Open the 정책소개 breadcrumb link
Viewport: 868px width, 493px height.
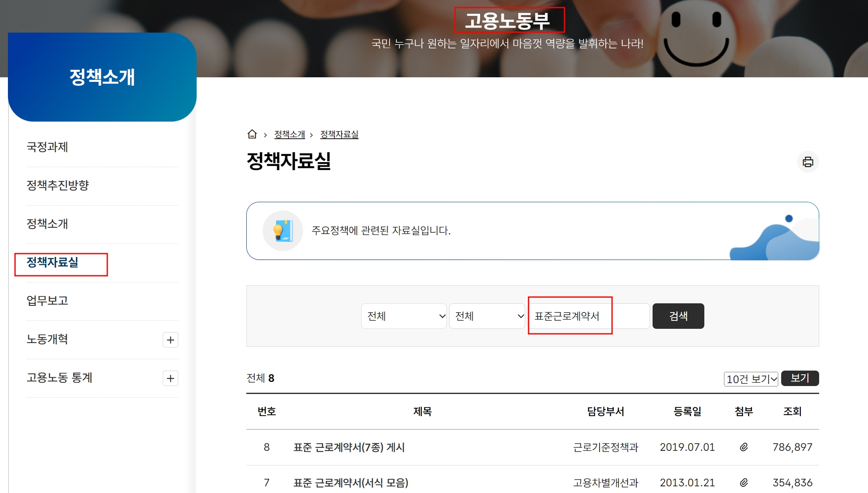pyautogui.click(x=289, y=135)
